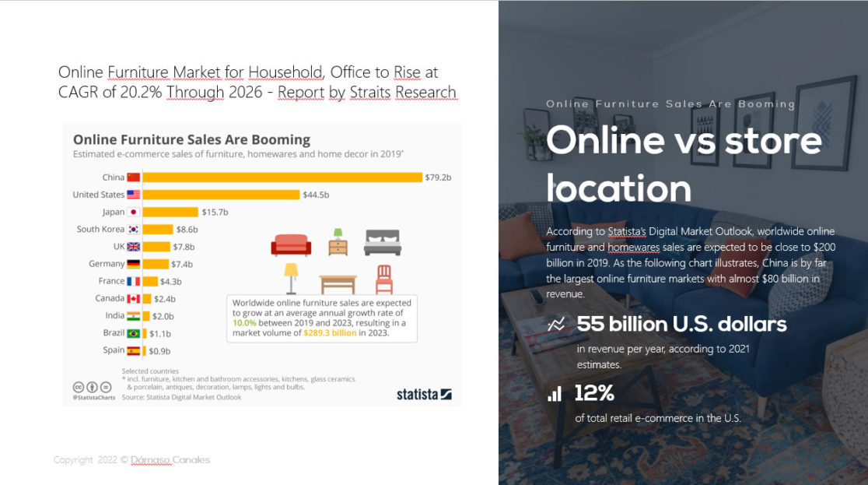This screenshot has width=868, height=485.
Task: Select the China $79.2b bar
Action: [x=282, y=177]
